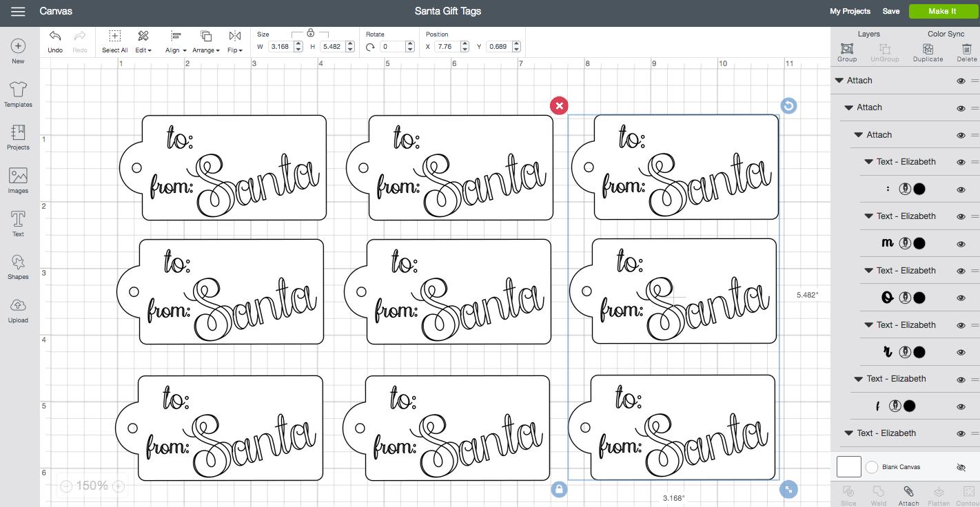Show the Blank Canvas layer

(x=961, y=467)
